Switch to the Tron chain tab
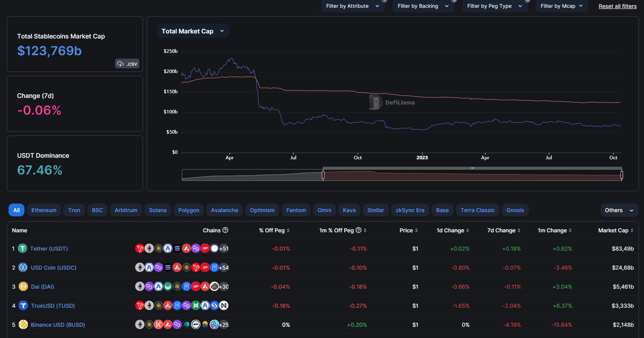Image resolution: width=644 pixels, height=338 pixels. tap(74, 210)
